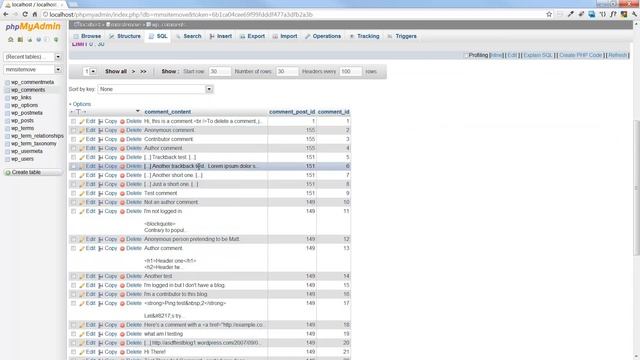The height and width of the screenshot is (360, 640).
Task: Open the Structure tab
Action: pyautogui.click(x=125, y=36)
